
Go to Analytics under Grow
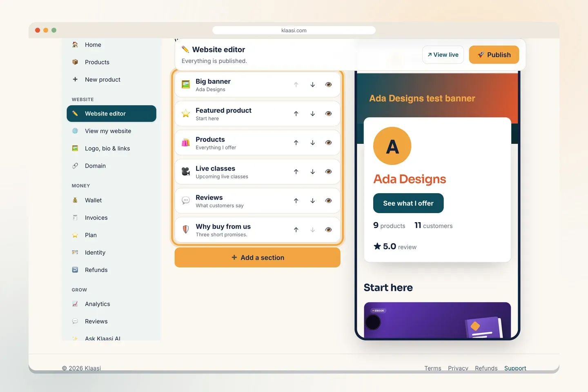(x=111, y=304)
